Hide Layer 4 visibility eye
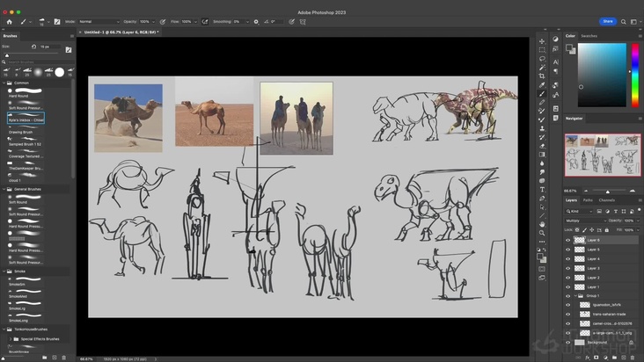This screenshot has width=644, height=362. tap(568, 259)
